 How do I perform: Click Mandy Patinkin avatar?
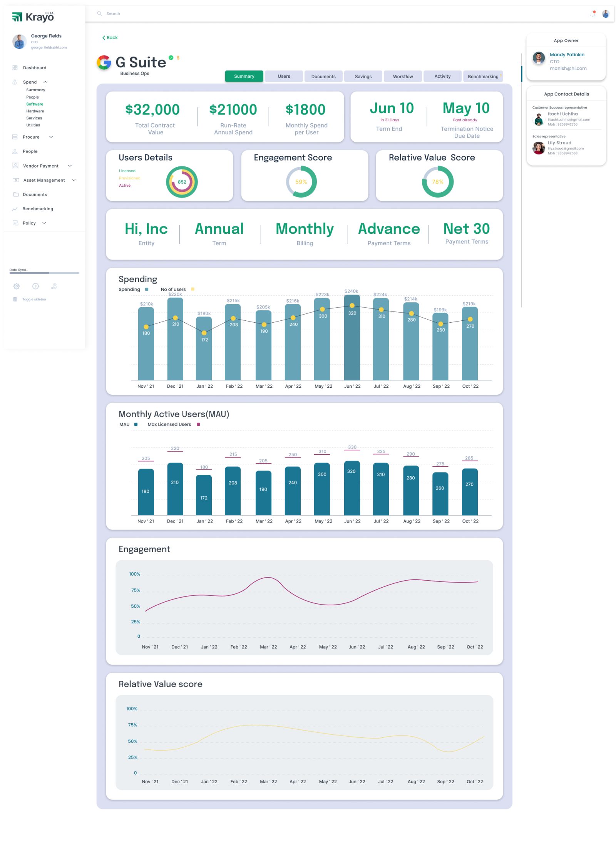pos(539,58)
